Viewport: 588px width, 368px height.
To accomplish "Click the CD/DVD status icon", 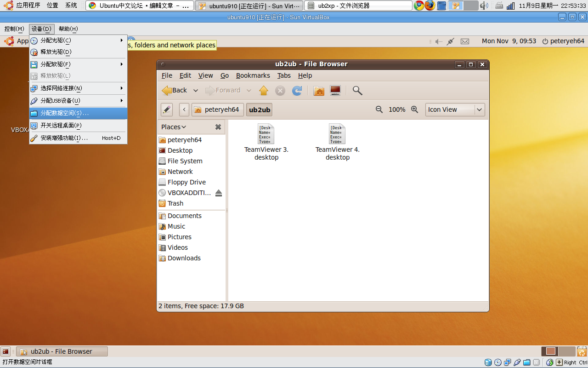I will point(498,362).
